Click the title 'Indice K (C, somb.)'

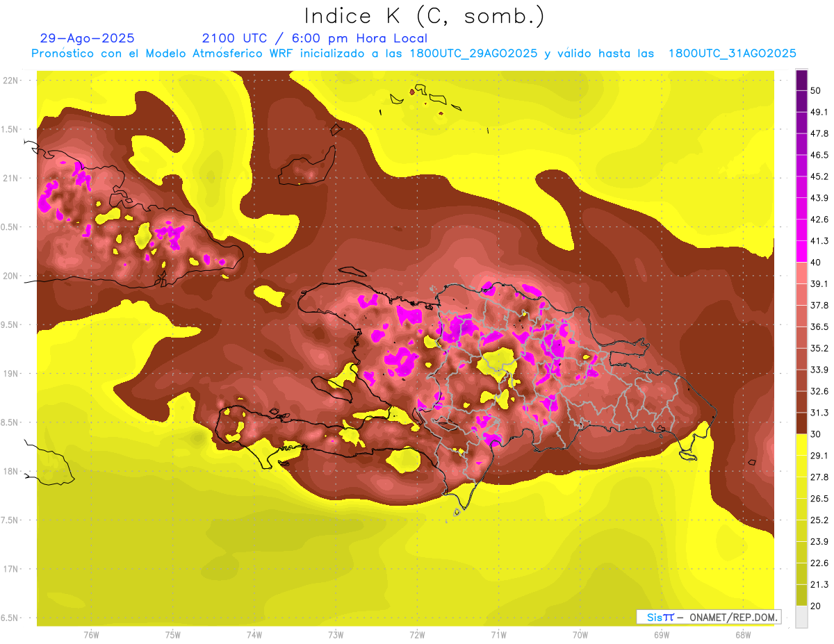pyautogui.click(x=425, y=16)
